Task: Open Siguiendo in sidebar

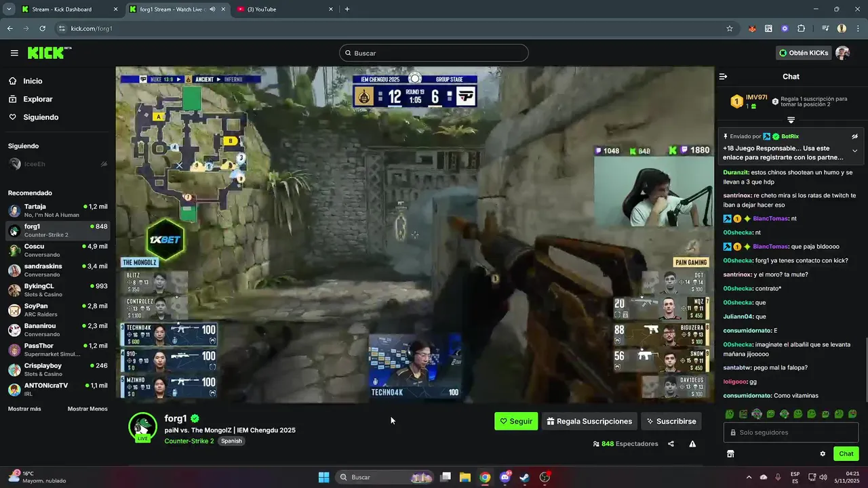Action: pos(40,117)
